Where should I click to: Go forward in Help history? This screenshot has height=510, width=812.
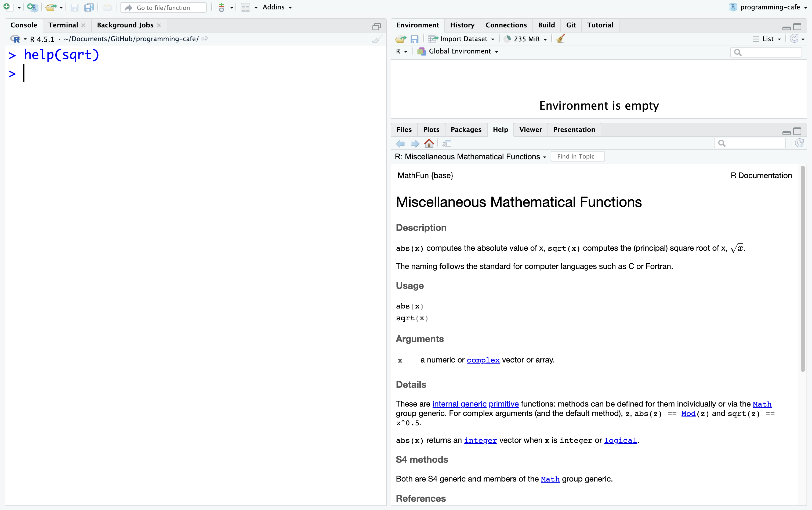[415, 144]
